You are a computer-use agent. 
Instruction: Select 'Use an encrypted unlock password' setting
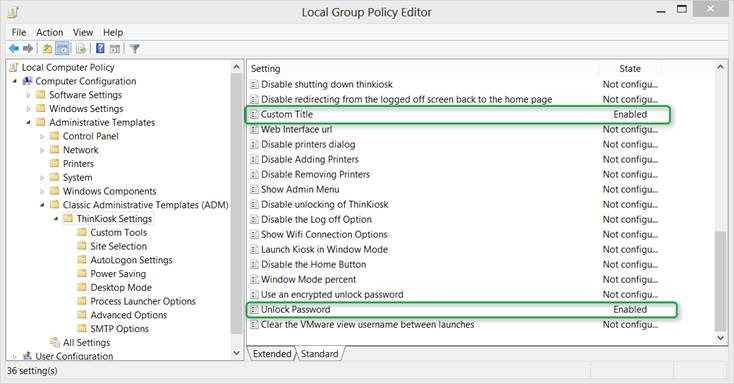coord(332,295)
